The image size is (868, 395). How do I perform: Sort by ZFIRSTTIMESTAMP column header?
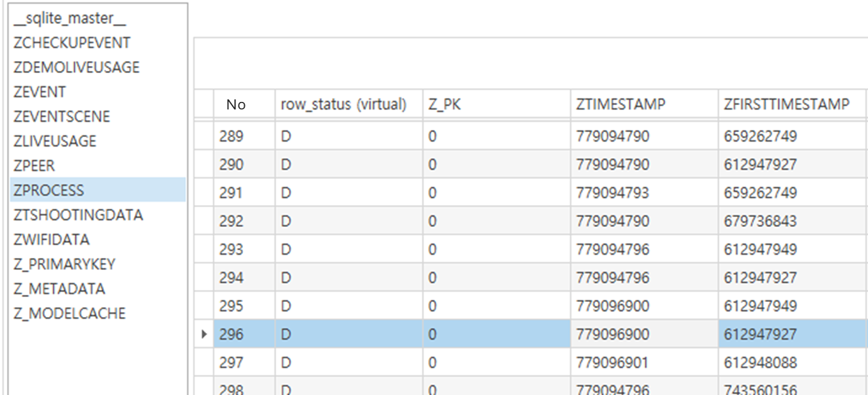[x=786, y=104]
